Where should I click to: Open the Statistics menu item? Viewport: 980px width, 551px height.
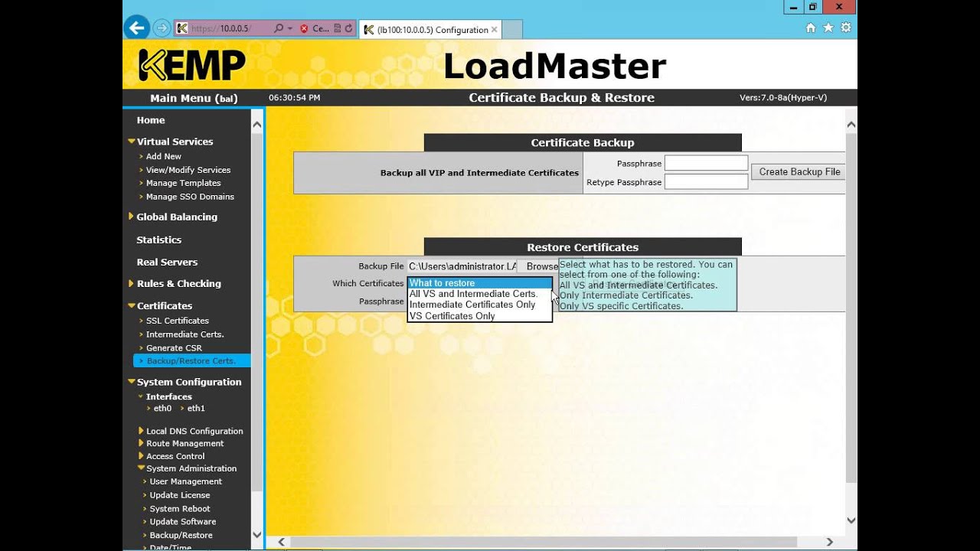pyautogui.click(x=158, y=240)
